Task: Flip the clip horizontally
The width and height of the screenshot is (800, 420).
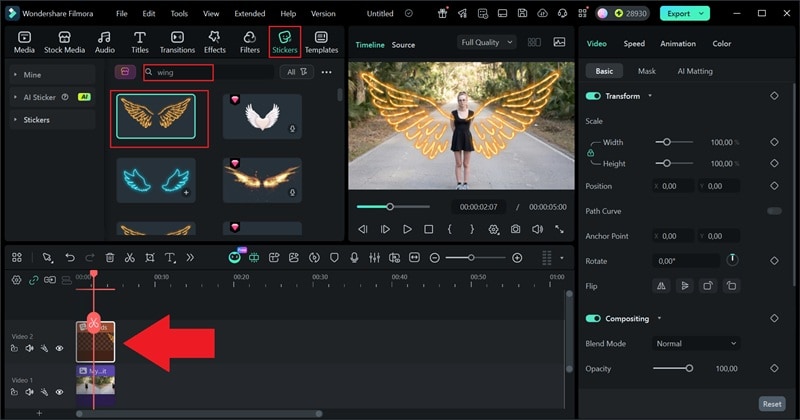Action: tap(661, 286)
